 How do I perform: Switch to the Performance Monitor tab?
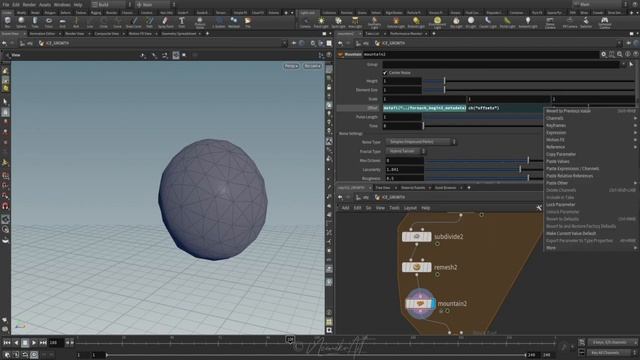click(406, 34)
